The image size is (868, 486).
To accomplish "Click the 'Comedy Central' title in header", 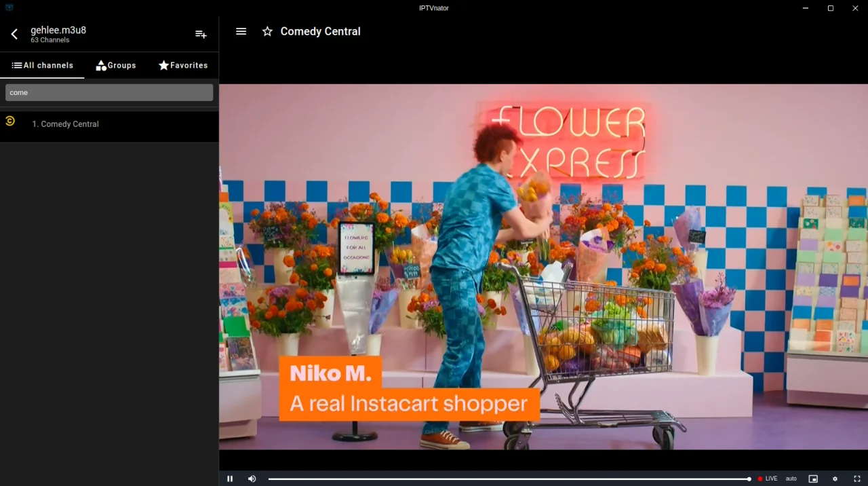I will tap(321, 31).
